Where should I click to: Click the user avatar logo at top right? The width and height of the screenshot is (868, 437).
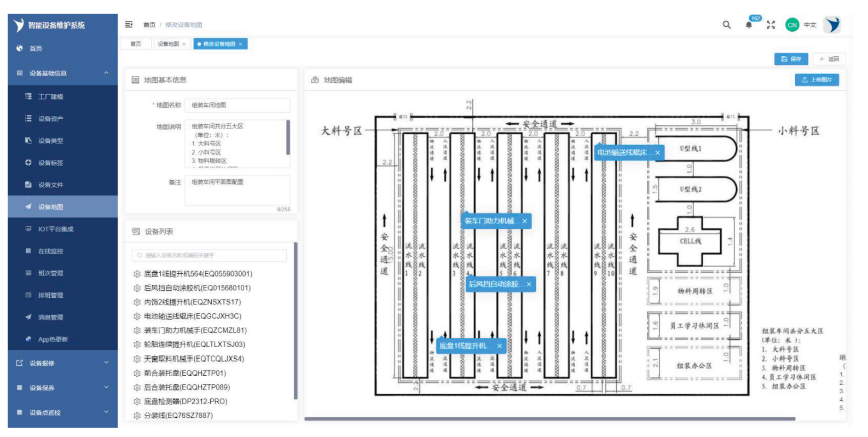point(832,25)
